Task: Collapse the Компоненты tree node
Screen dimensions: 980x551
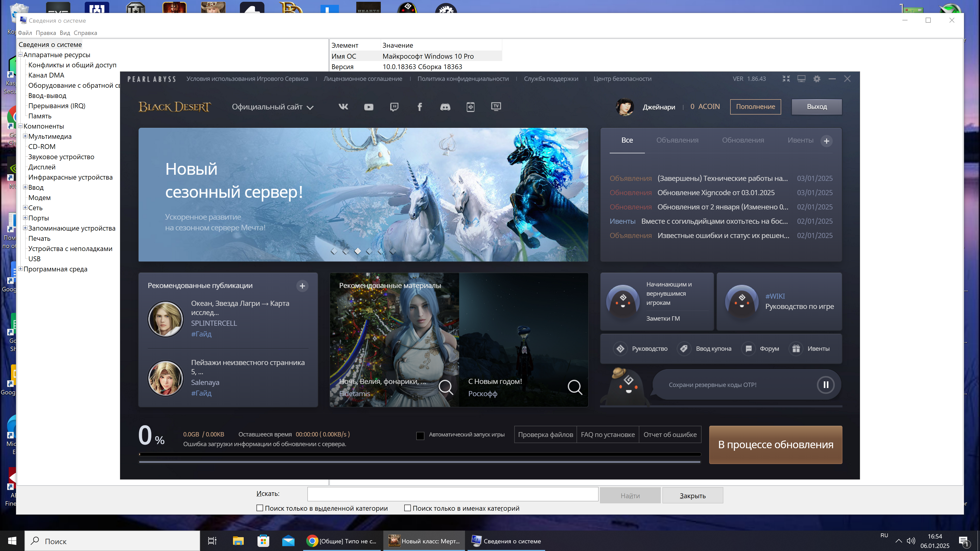Action: coord(20,126)
